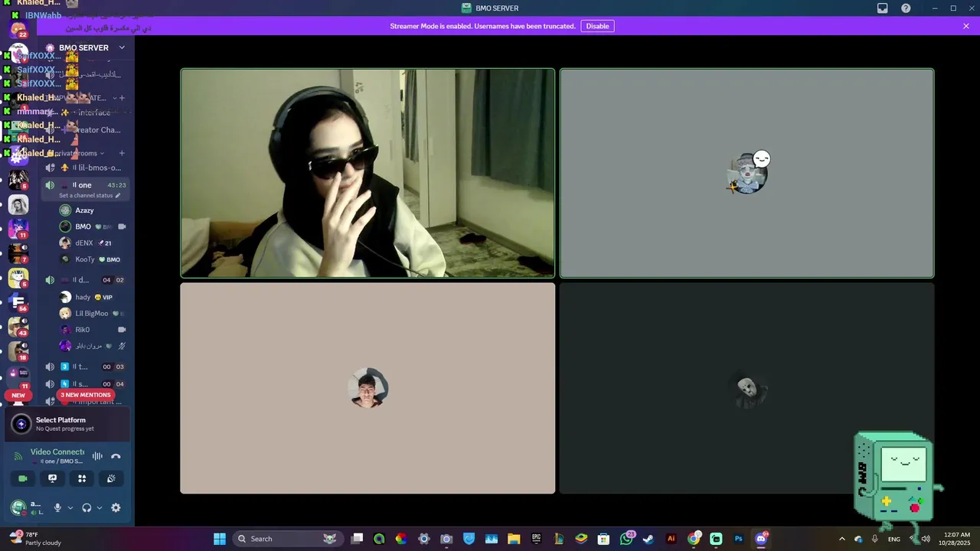
Task: Open your user avatar status panel
Action: [x=18, y=507]
